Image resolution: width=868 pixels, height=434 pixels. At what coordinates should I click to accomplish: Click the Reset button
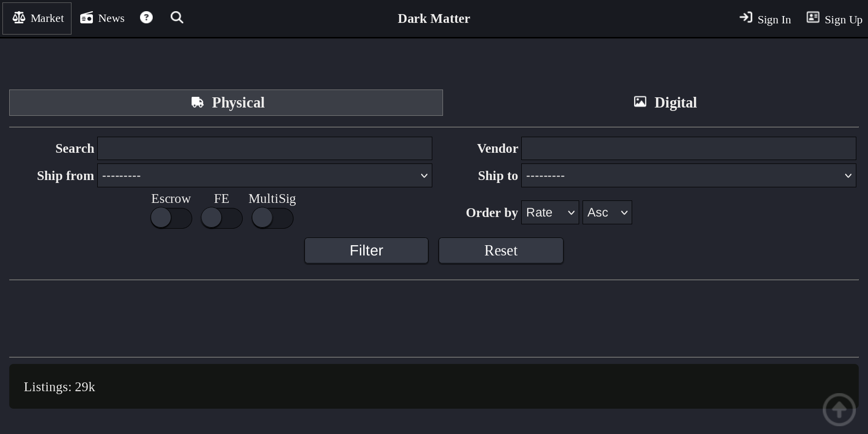point(500,250)
